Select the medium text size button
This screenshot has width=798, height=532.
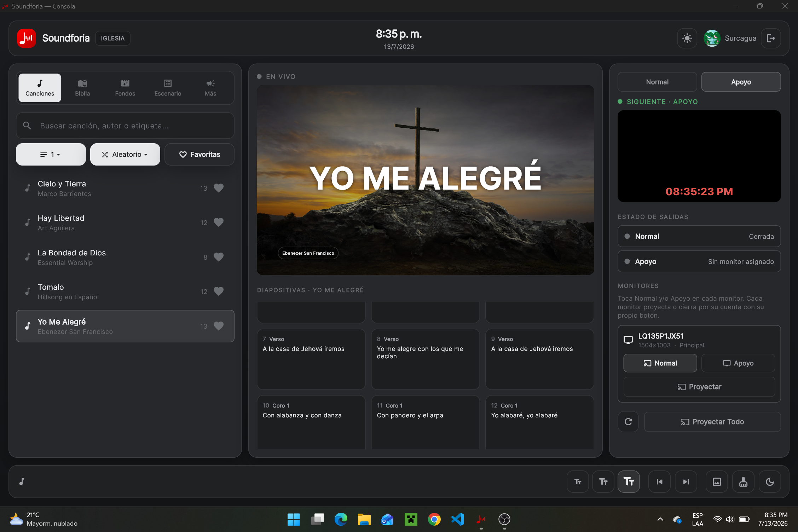(603, 481)
